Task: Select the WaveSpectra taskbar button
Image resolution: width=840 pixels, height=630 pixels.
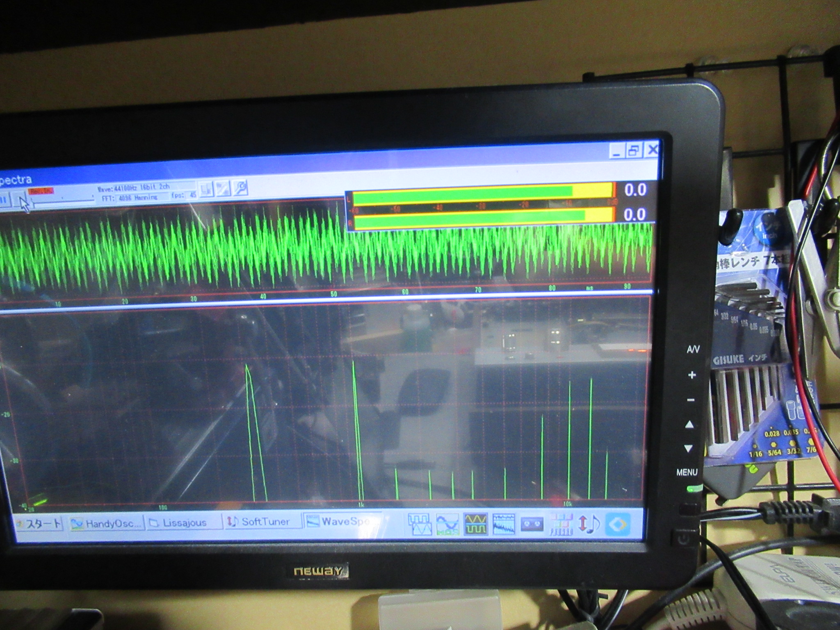Action: [342, 521]
